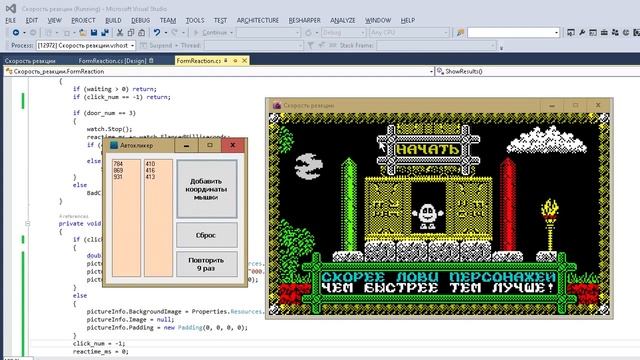Image resolution: width=640 pixels, height=360 pixels.
Task: Click code line 'if (door_num == 3)'
Action: [x=104, y=113]
